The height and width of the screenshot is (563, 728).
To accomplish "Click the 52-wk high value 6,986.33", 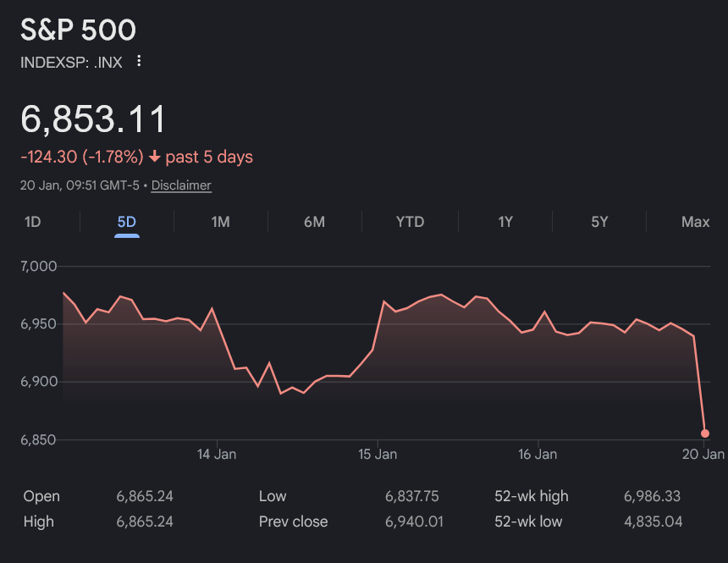I will point(653,496).
